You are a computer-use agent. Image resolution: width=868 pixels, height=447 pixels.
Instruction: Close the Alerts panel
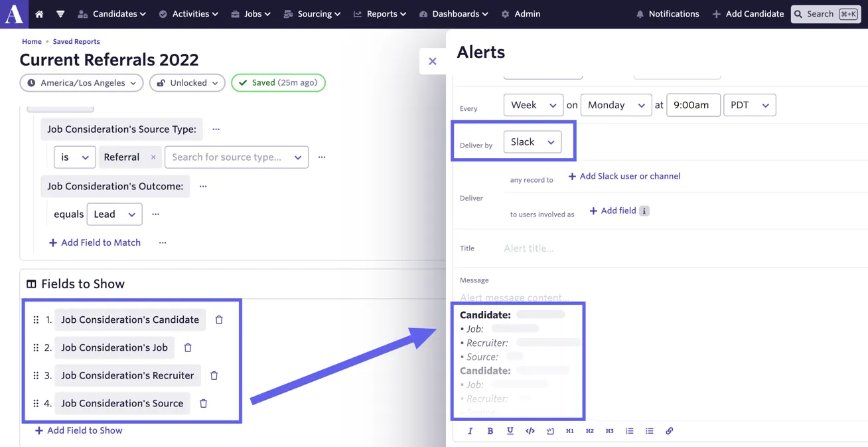point(433,61)
